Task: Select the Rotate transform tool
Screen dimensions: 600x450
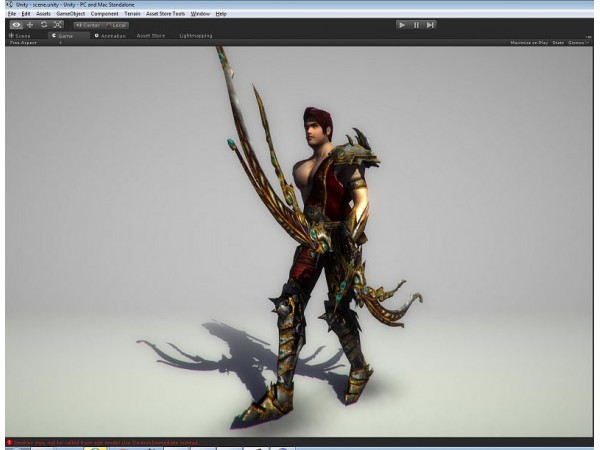Action: click(44, 25)
